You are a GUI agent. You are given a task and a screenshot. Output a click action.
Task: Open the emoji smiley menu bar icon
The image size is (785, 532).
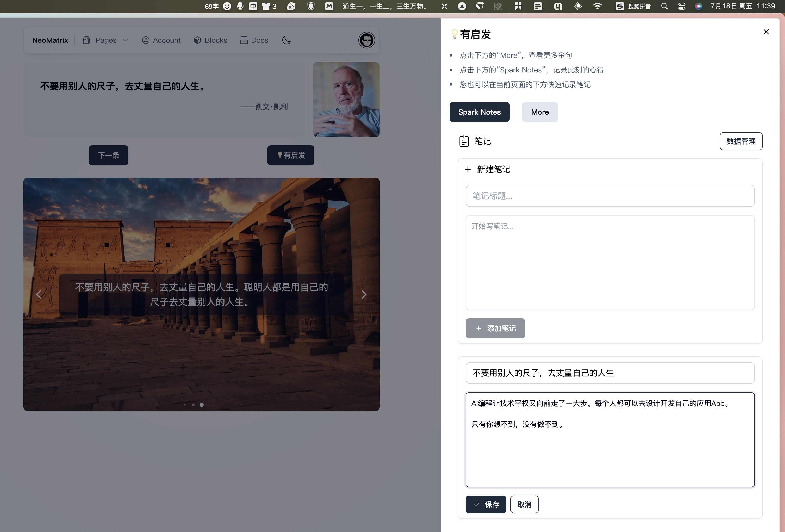tap(227, 6)
